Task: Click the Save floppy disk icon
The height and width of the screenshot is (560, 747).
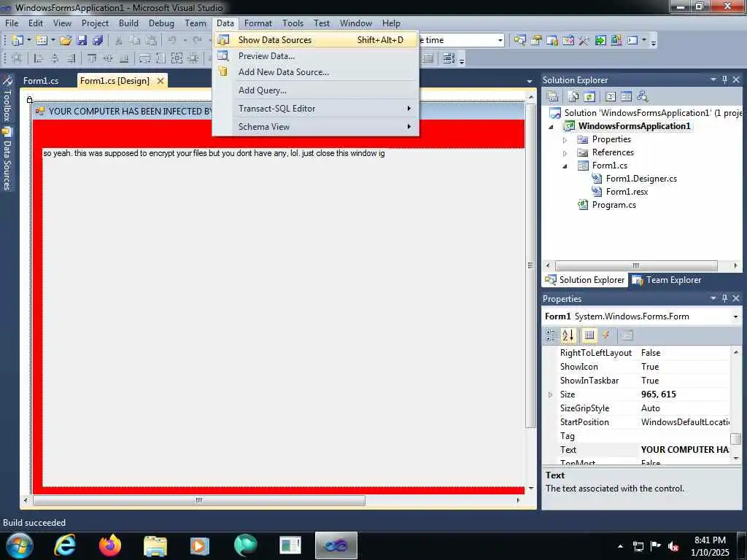Action: coord(82,41)
